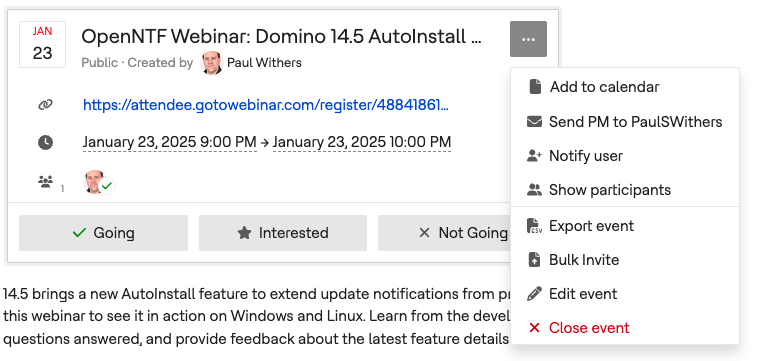Click Paul Withers avatar beside Created by
This screenshot has width=766, height=361.
point(212,63)
